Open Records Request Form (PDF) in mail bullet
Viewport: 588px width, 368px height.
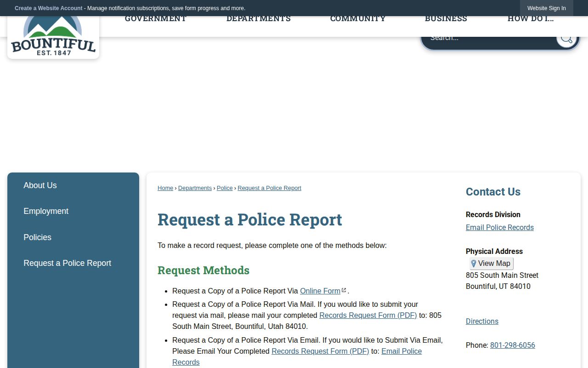click(x=368, y=315)
